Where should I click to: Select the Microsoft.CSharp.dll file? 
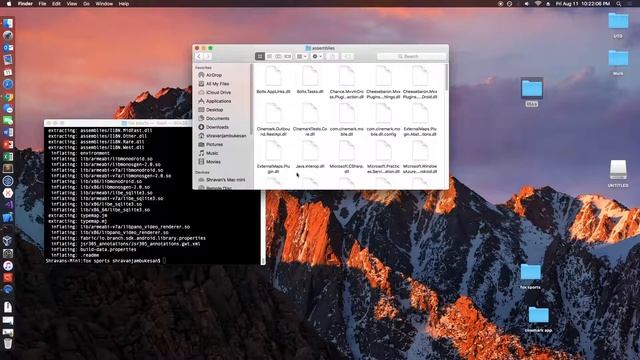tap(347, 157)
